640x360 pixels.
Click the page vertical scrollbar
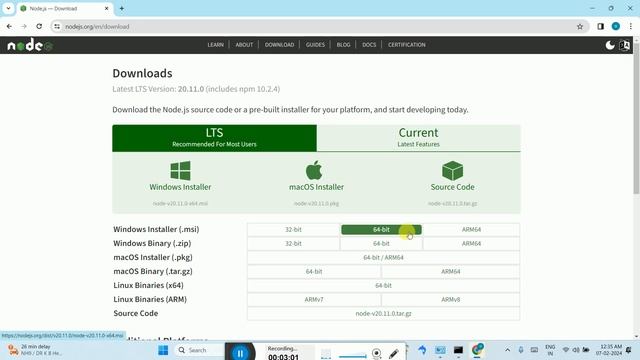pyautogui.click(x=636, y=118)
